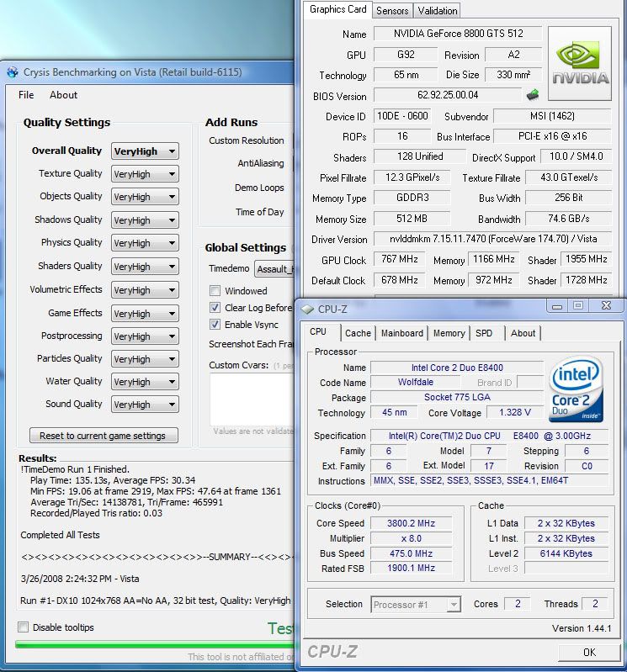Click the Average FPS 30.34 result line
The image size is (627, 672).
coord(113,480)
